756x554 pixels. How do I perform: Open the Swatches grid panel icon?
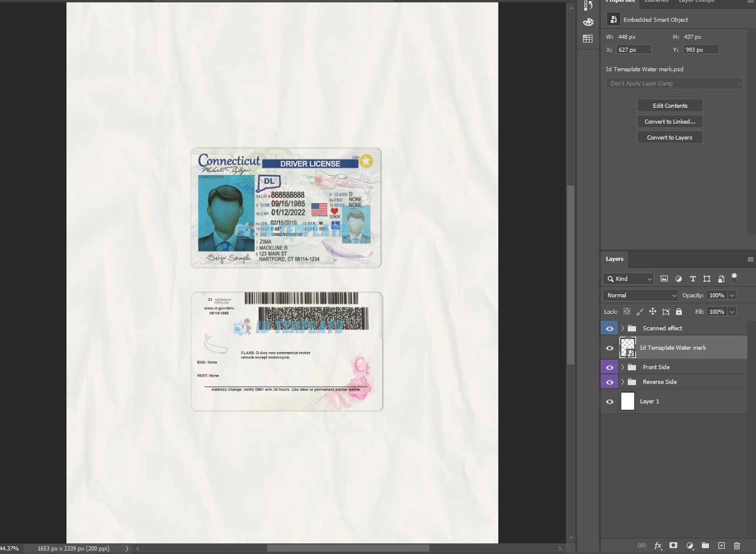click(x=588, y=39)
